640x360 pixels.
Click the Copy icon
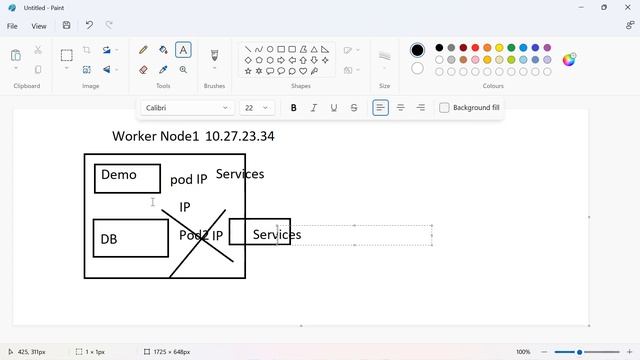click(38, 69)
